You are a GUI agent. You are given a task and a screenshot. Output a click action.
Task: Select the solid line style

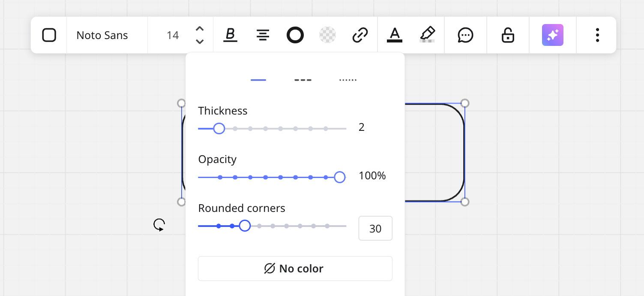pos(258,79)
